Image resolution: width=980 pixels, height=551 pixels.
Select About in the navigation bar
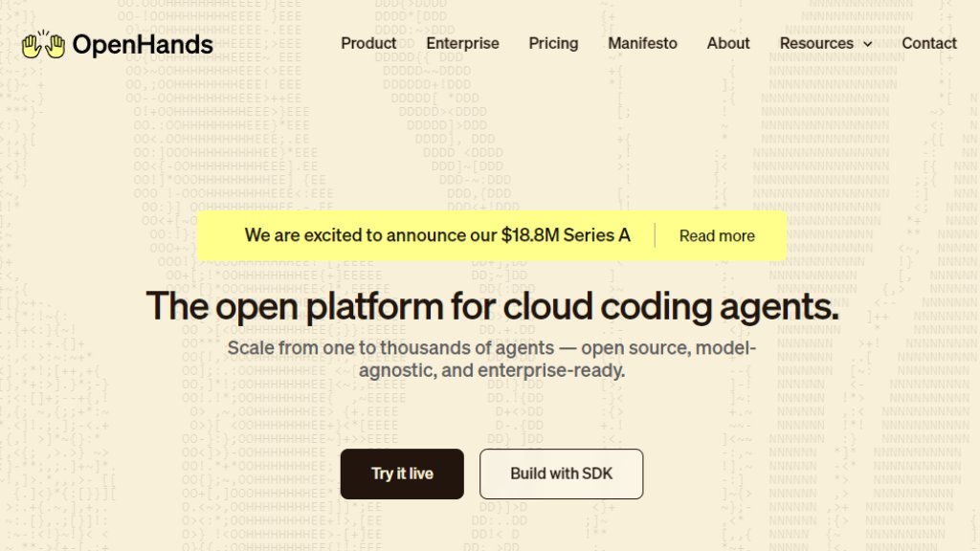(728, 43)
